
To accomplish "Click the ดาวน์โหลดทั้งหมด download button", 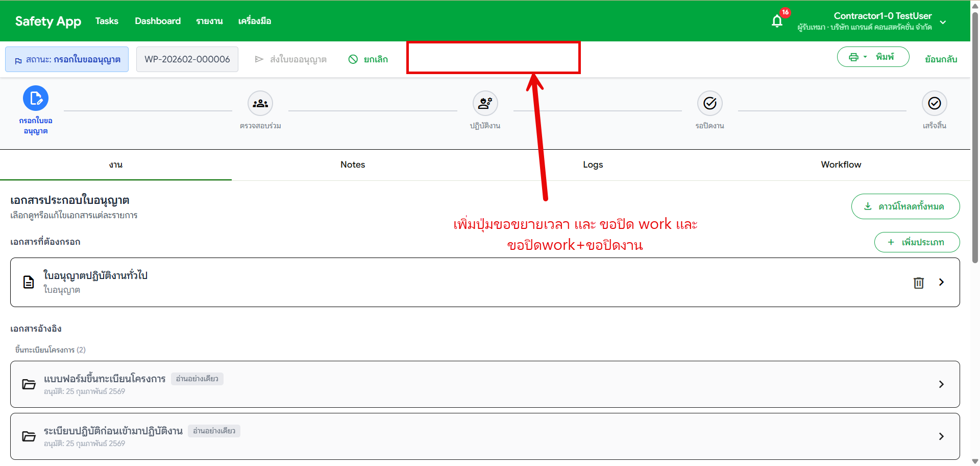I will (x=905, y=206).
